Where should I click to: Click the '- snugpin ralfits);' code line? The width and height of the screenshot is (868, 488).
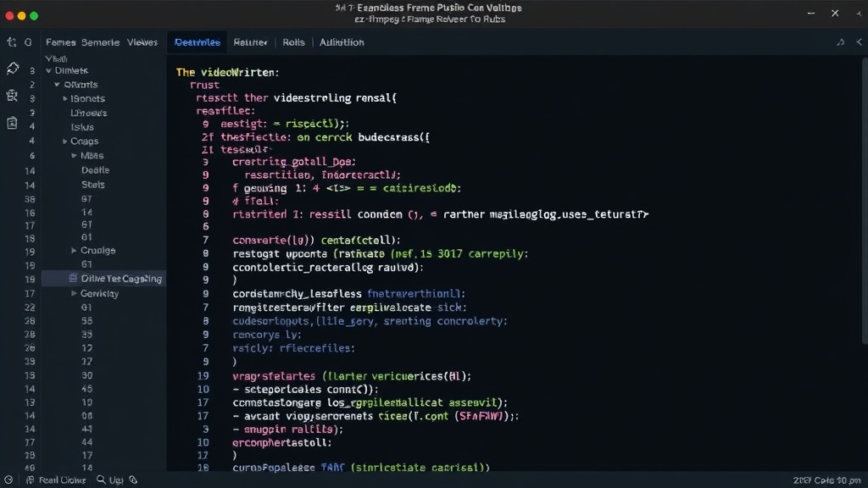click(288, 430)
